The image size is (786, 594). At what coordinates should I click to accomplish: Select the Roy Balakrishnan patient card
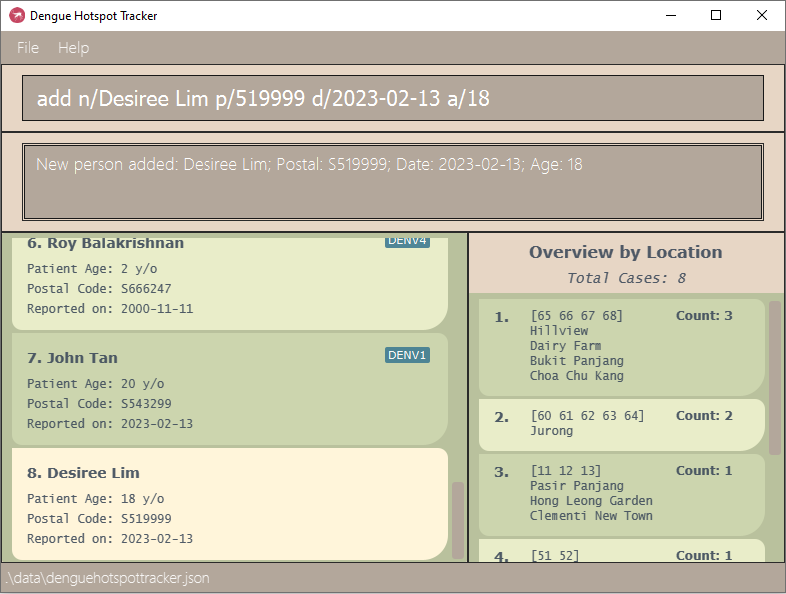pos(230,284)
